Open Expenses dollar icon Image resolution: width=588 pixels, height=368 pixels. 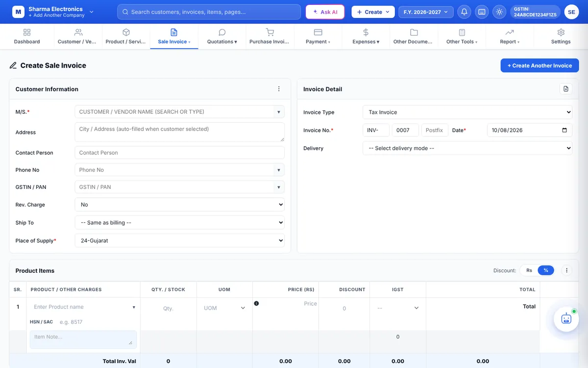(x=366, y=32)
